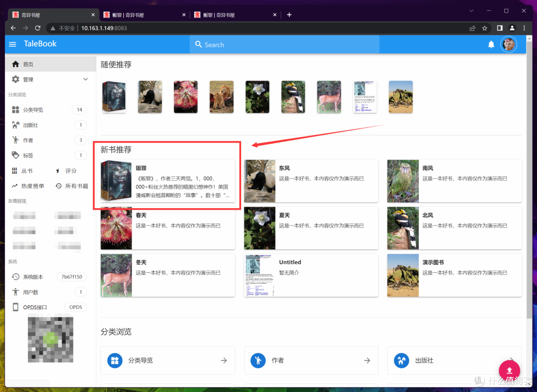The image size is (537, 392).
Task: Open 分类导览 card via its arrow
Action: (223, 360)
